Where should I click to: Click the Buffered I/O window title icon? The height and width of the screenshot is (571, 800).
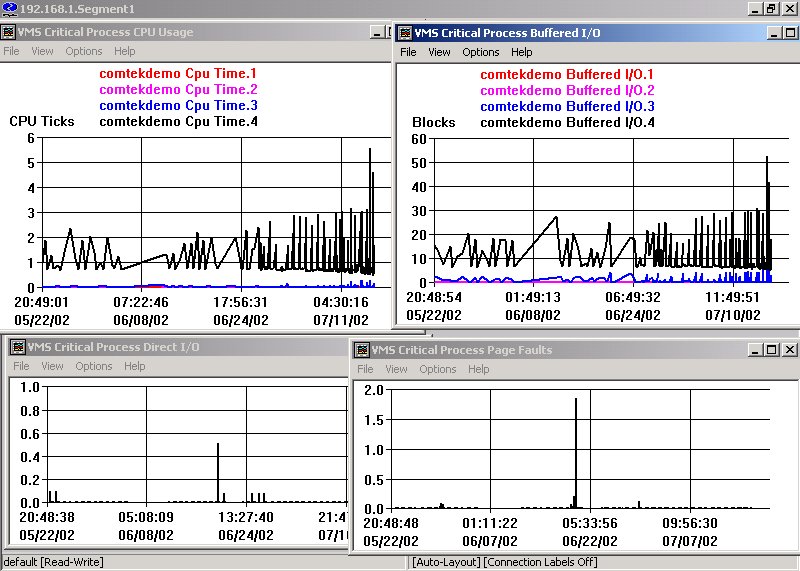[407, 32]
